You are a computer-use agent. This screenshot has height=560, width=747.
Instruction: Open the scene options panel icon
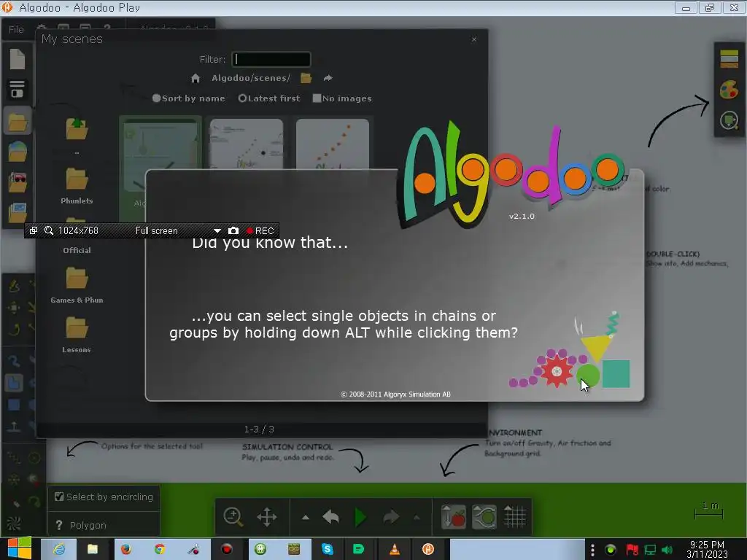pos(18,89)
